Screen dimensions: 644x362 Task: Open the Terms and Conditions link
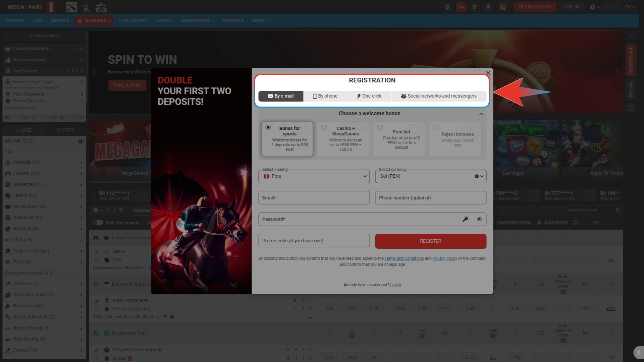[x=404, y=258]
